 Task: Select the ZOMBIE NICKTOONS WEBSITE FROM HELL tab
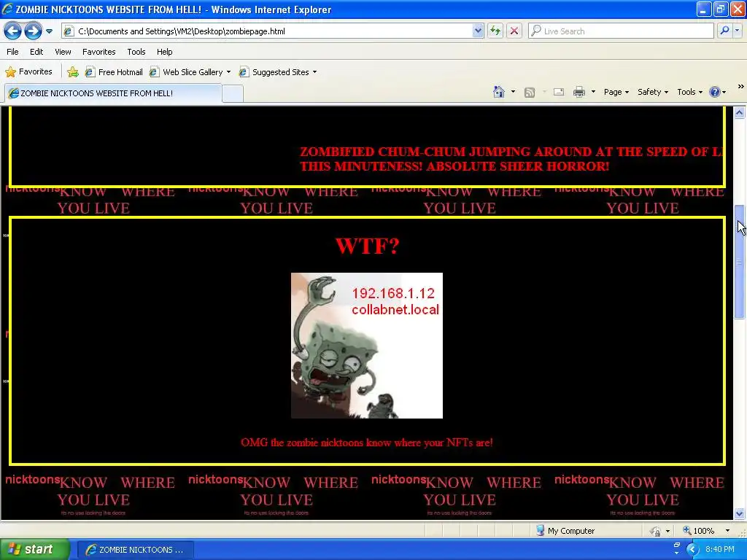(113, 93)
